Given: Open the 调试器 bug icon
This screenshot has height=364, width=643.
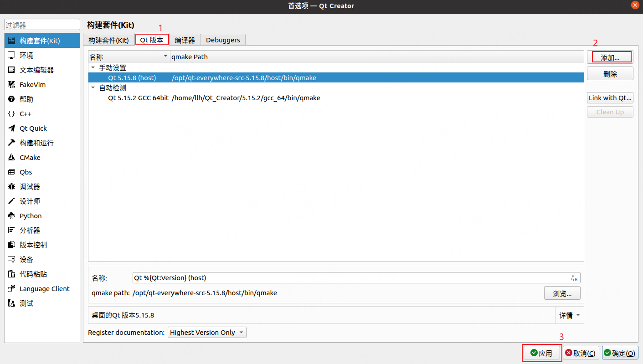Looking at the screenshot, I should [12, 187].
